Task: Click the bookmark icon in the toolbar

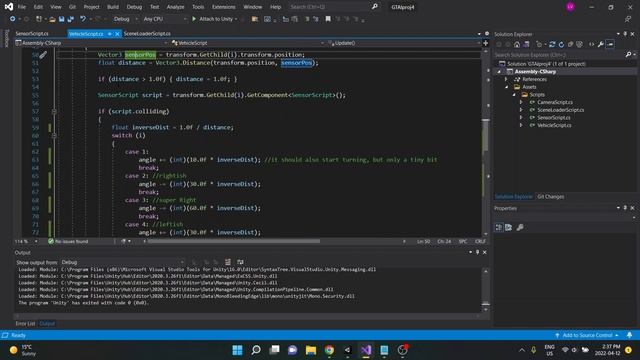Action: 328,19
